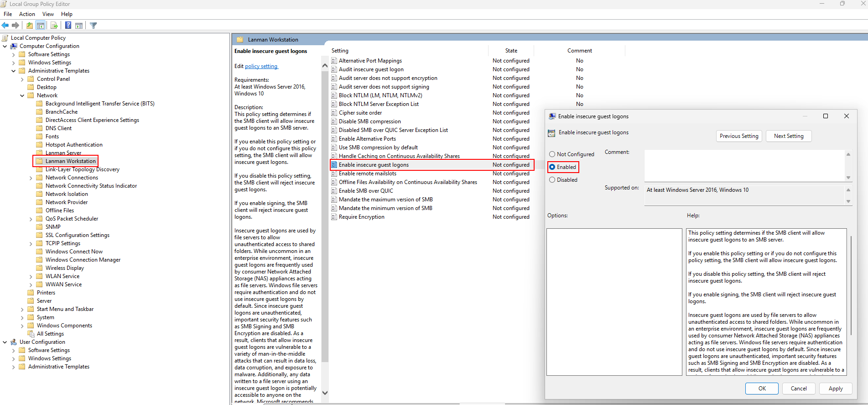Open the Action menu
Viewport: 868px width, 405px height.
[x=27, y=14]
